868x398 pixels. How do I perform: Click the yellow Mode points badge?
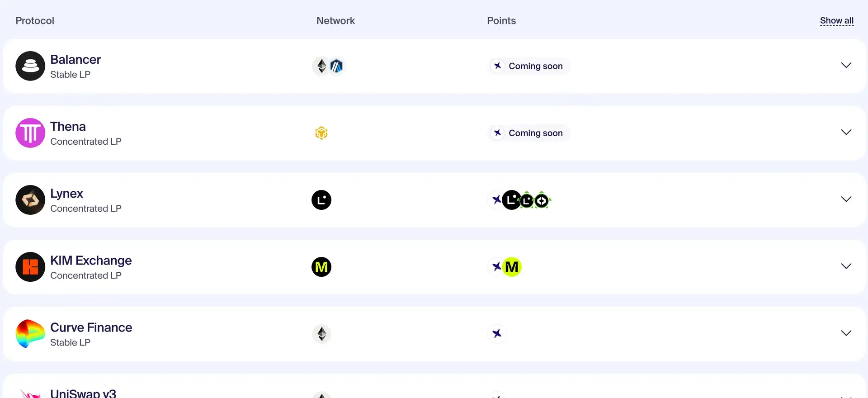(512, 267)
